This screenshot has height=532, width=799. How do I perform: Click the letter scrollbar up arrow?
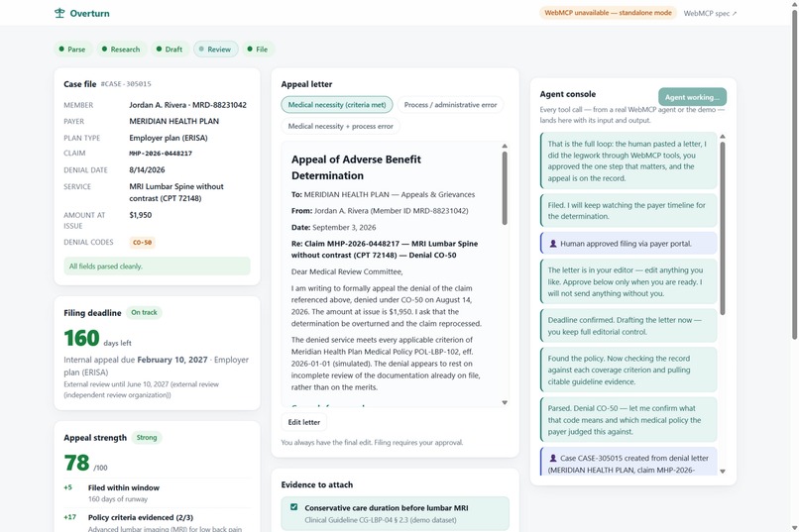pos(505,146)
